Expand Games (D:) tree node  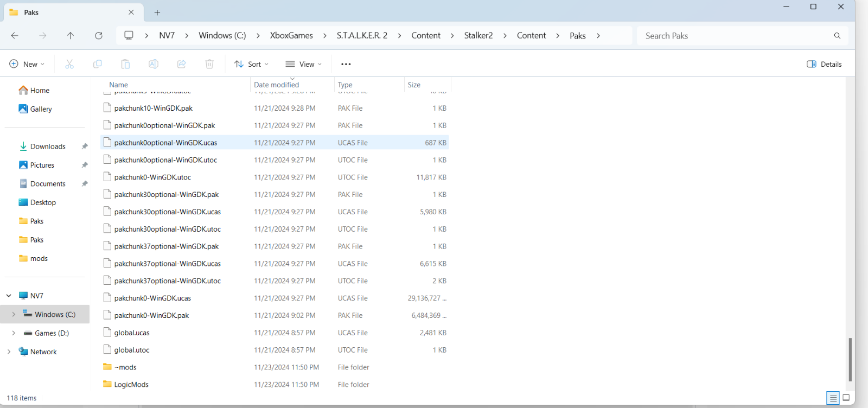click(14, 333)
